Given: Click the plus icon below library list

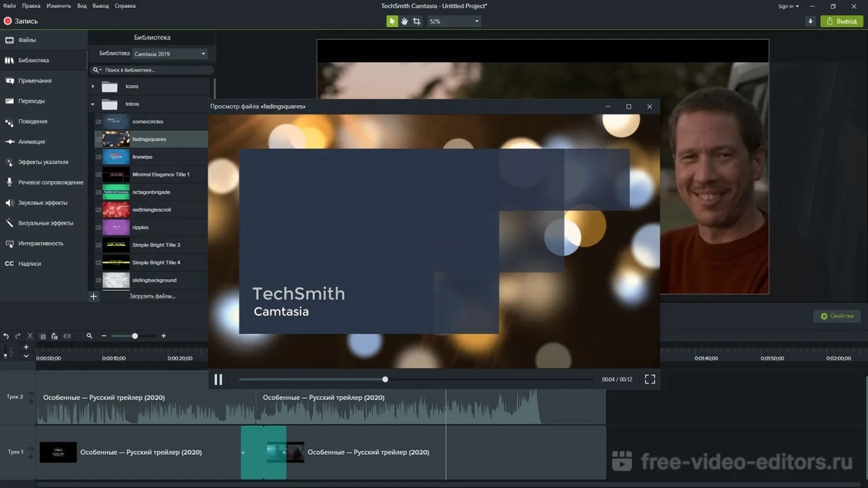Looking at the screenshot, I should [x=94, y=297].
